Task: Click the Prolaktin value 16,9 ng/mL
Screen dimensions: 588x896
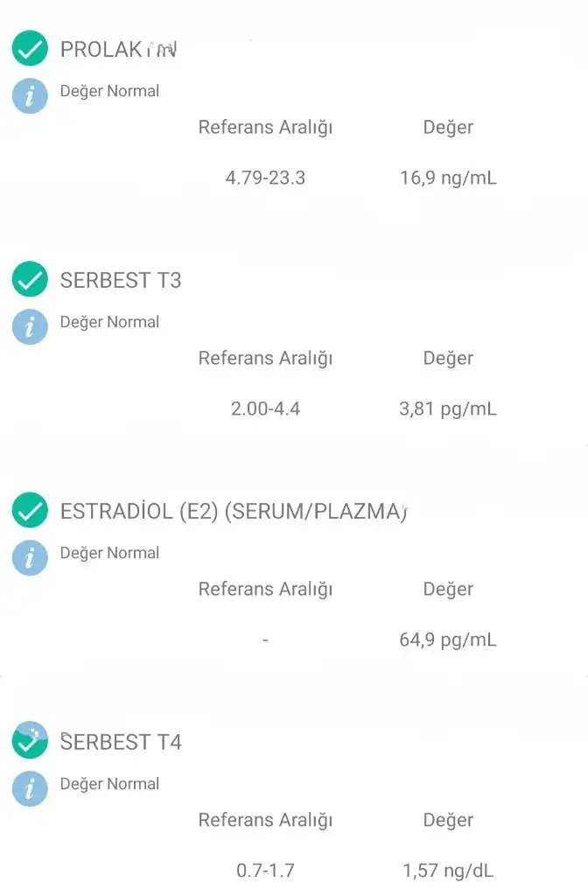Action: (x=448, y=178)
